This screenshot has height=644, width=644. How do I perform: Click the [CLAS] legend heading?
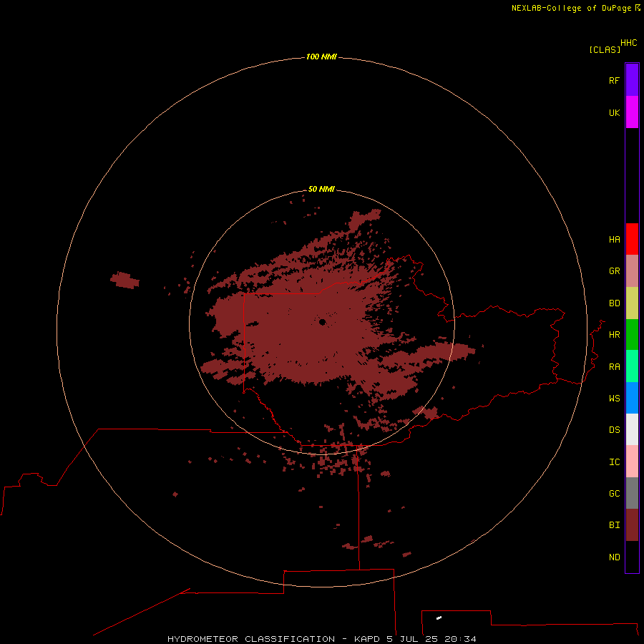tap(605, 49)
